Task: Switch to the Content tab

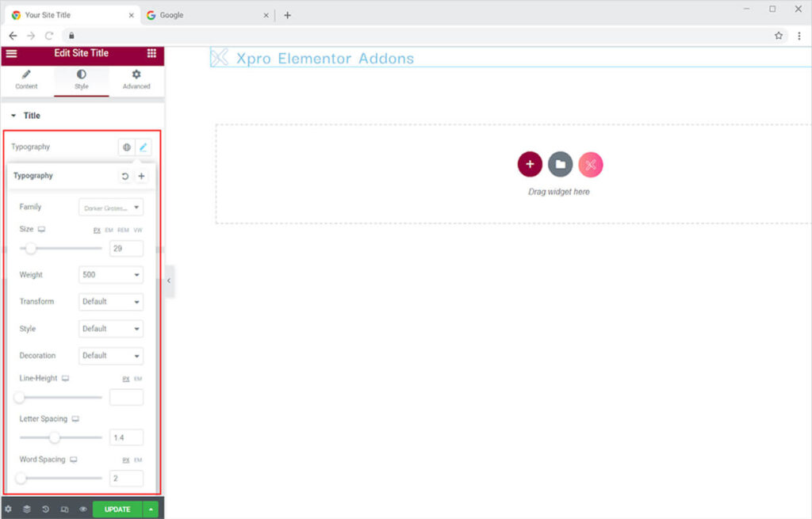Action: click(26, 79)
